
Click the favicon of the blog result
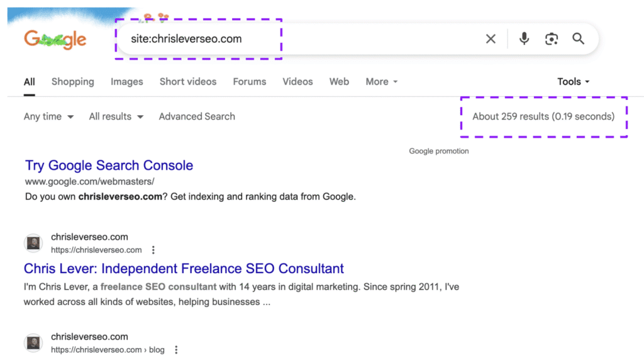coord(34,343)
